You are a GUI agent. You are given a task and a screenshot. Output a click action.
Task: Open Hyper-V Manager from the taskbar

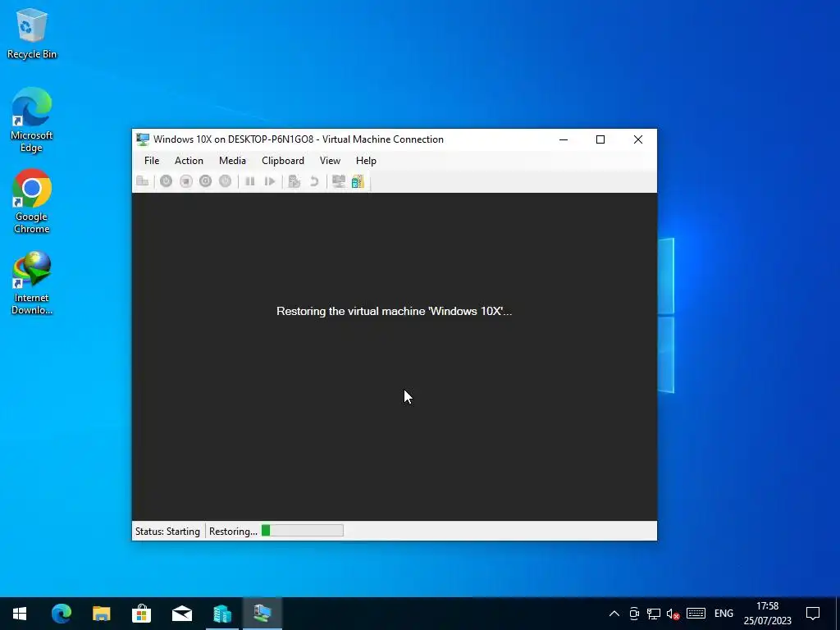222,614
